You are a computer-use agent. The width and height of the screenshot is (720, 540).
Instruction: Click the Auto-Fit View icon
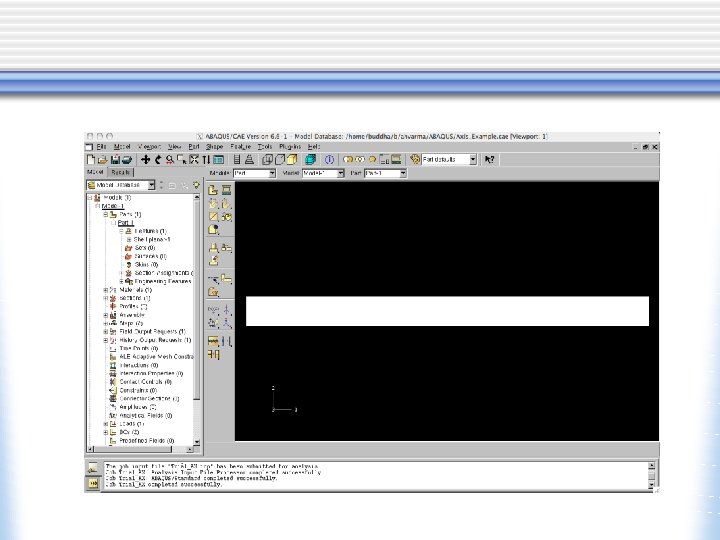[194, 159]
